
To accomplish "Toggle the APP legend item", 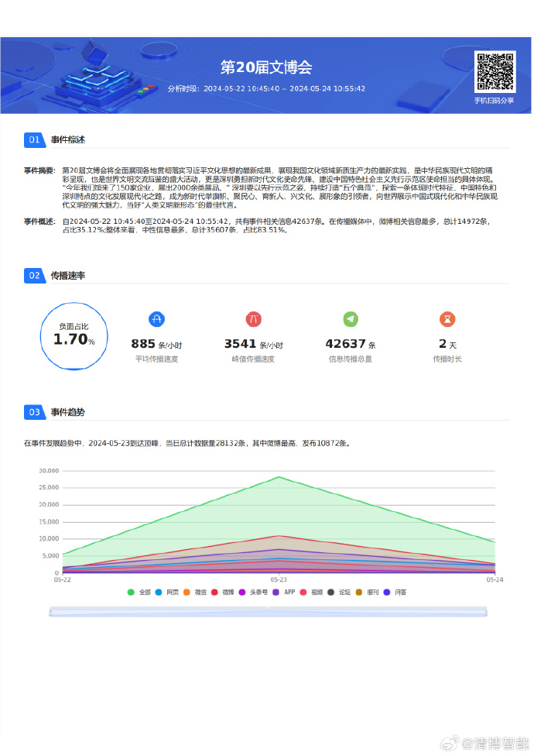I will [x=283, y=592].
